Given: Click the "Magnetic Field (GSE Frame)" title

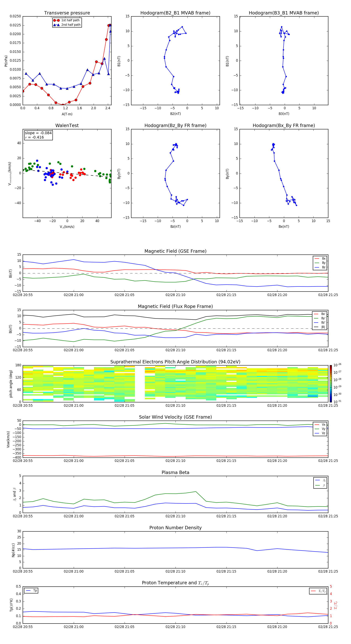Looking at the screenshot, I should point(175,251).
